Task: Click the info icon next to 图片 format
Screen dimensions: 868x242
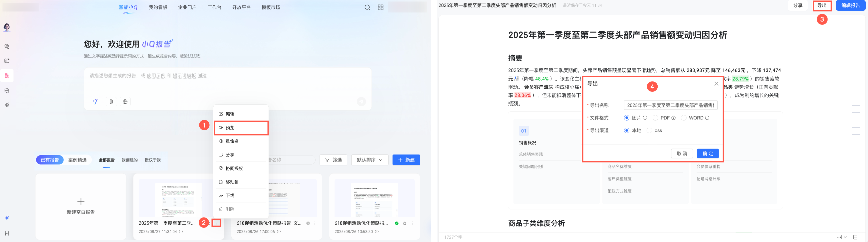Action: pos(645,118)
